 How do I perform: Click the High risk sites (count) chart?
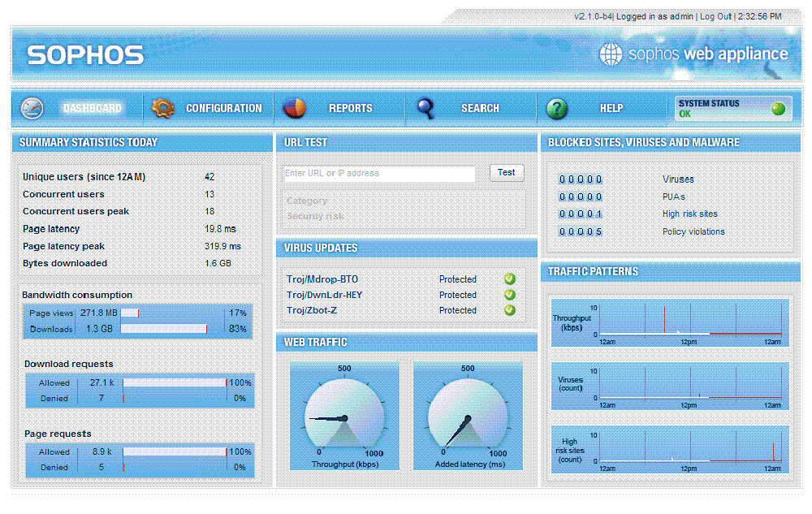coord(670,449)
